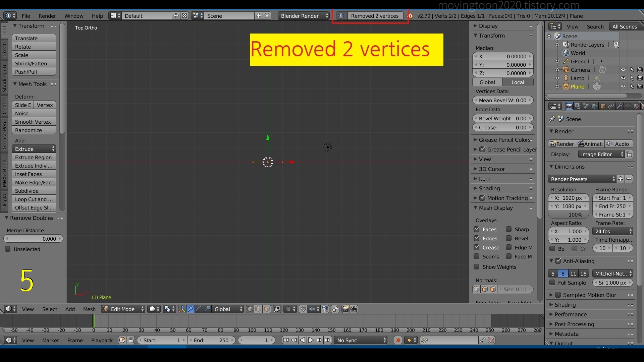Enable Show Weights checkbox
This screenshot has width=644, height=362.
coord(477,267)
